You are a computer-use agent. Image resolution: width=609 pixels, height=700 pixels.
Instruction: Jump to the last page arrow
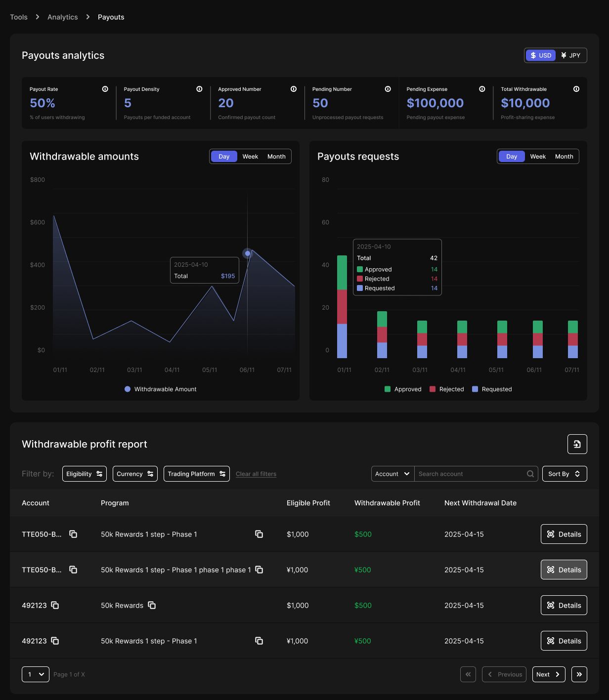pyautogui.click(x=579, y=674)
